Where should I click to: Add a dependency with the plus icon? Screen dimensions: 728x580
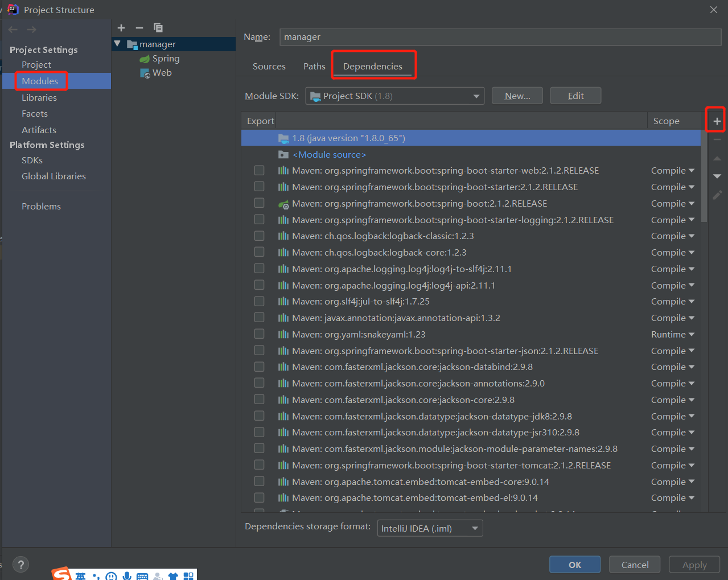[x=717, y=121]
